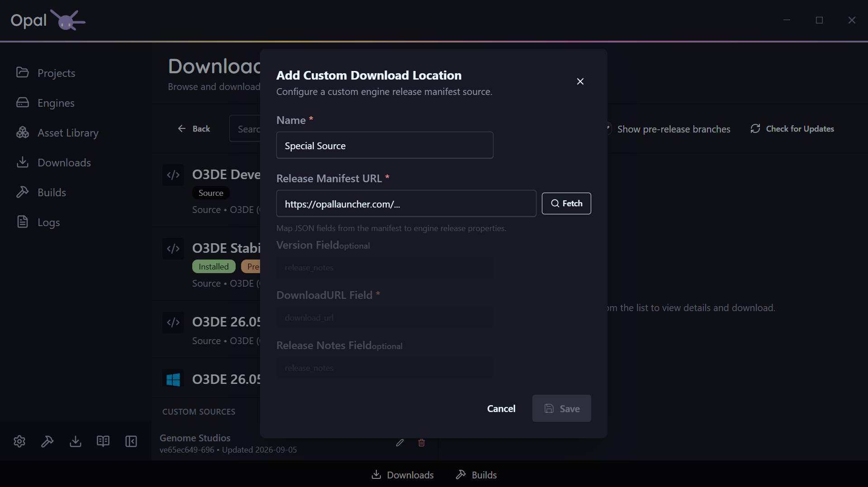The height and width of the screenshot is (487, 868).
Task: Click the Installed badge on O3DE Stabilization
Action: tap(213, 266)
